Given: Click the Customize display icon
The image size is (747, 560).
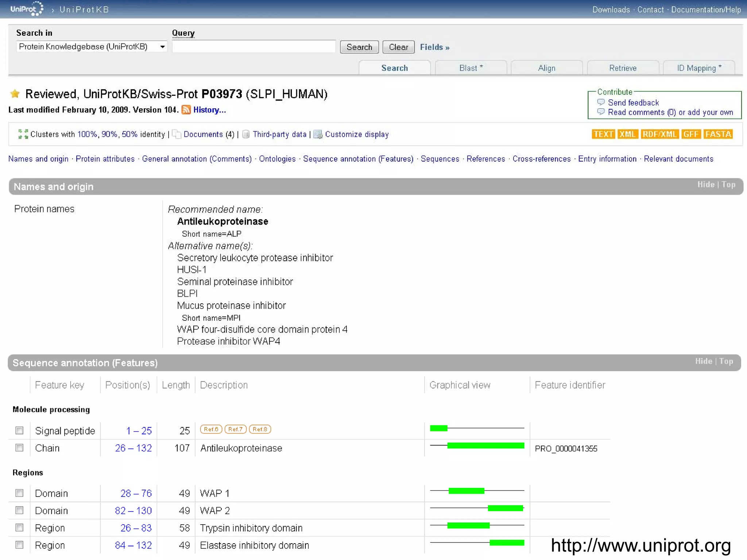Looking at the screenshot, I should coord(318,134).
